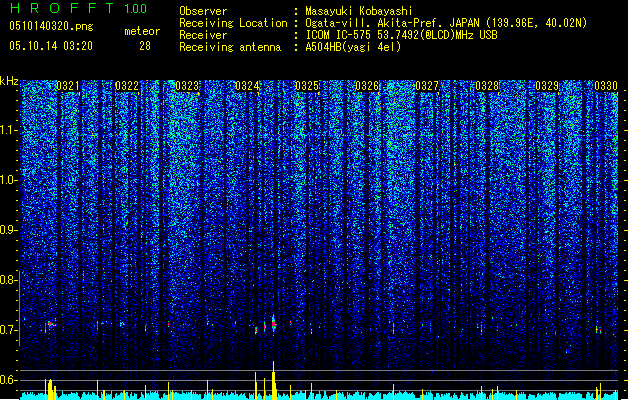629x400 pixels.
Task: Click the 0323 time marker
Action: click(187, 86)
